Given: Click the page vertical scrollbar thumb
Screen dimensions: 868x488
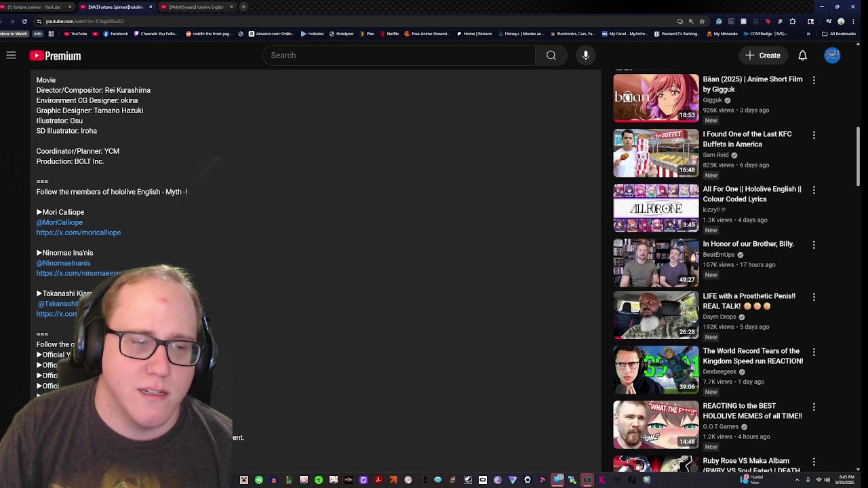Looking at the screenshot, I should point(858,156).
